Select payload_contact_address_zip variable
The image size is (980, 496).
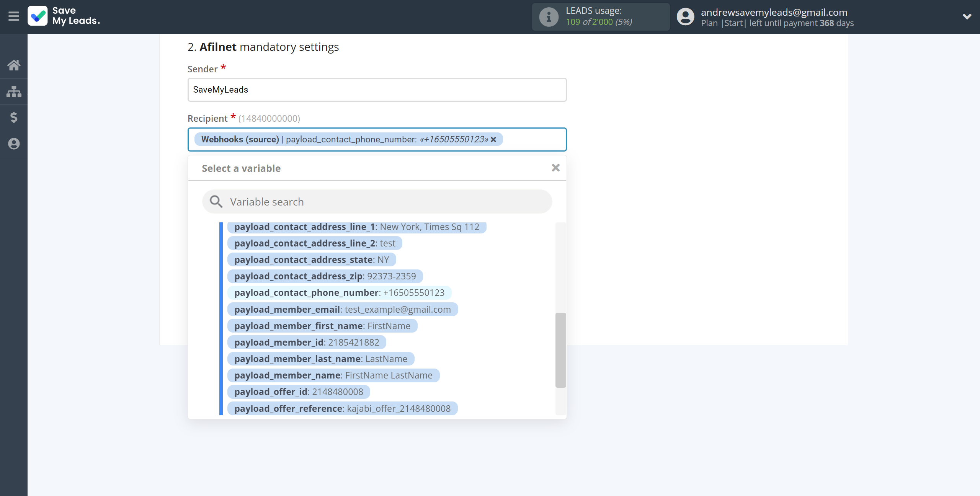coord(325,276)
